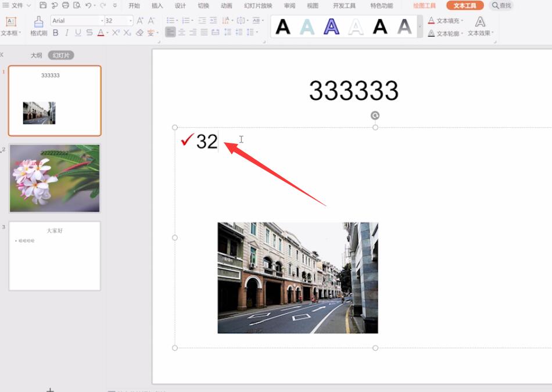
Task: Click the 绘图工具 drawing tools tab
Action: coord(424,6)
